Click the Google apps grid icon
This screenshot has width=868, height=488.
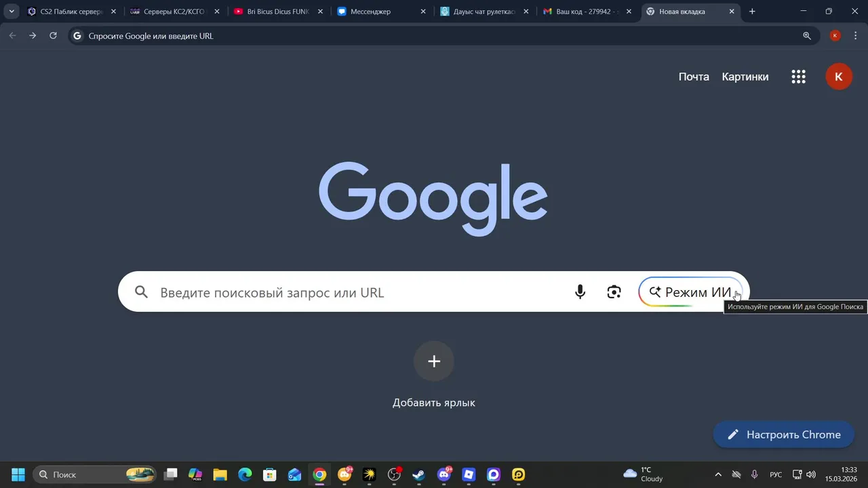point(798,77)
